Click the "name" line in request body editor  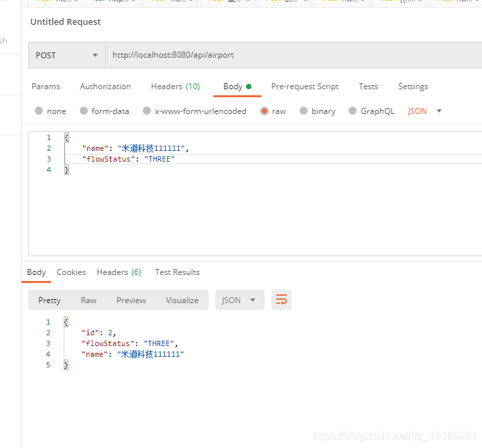click(135, 148)
